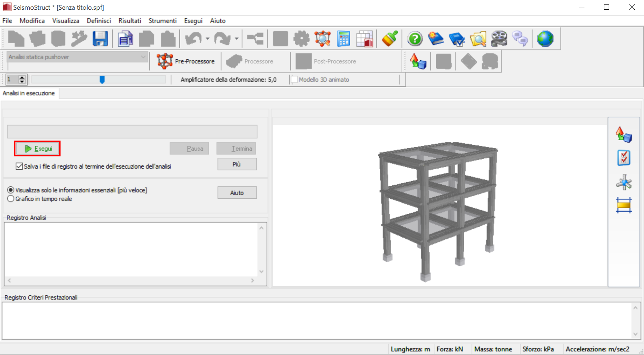The image size is (644, 355).
Task: Open the undo history dropdown arrow
Action: pos(207,39)
